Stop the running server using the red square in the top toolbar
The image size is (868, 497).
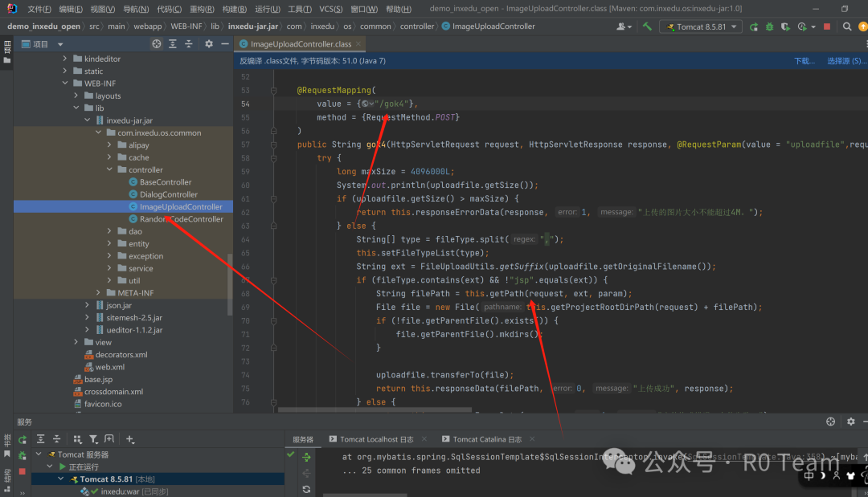(827, 26)
